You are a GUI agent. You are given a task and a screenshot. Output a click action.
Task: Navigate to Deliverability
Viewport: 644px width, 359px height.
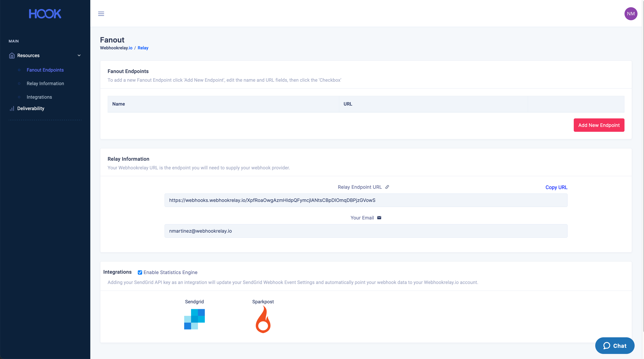(31, 109)
